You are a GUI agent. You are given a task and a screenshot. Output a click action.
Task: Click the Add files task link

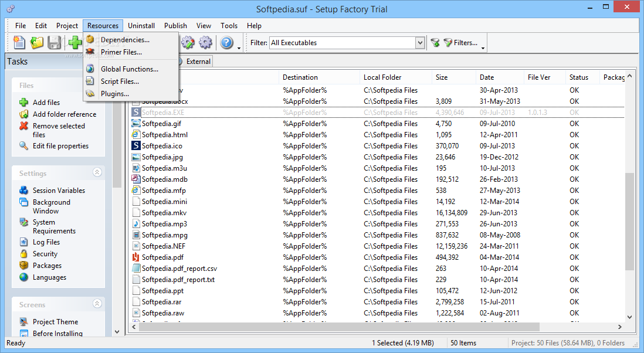tap(46, 102)
